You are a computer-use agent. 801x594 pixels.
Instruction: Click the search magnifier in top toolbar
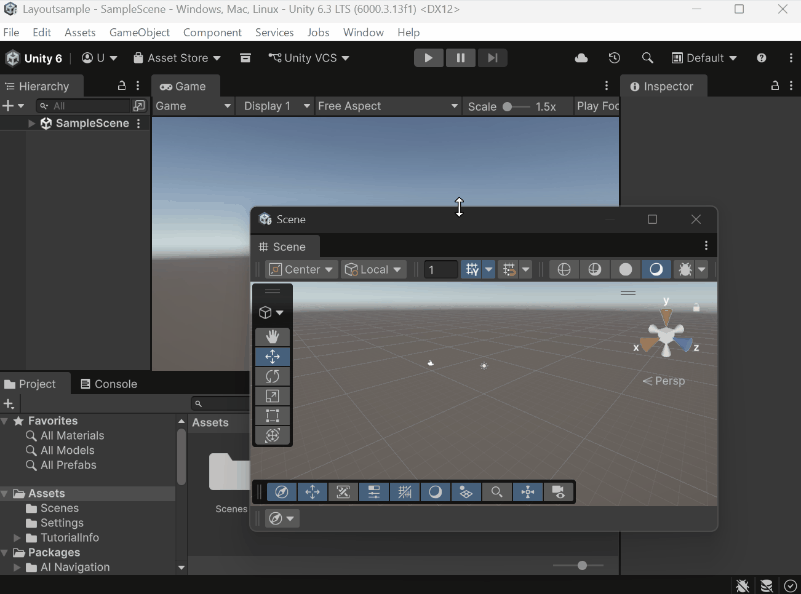pos(647,58)
